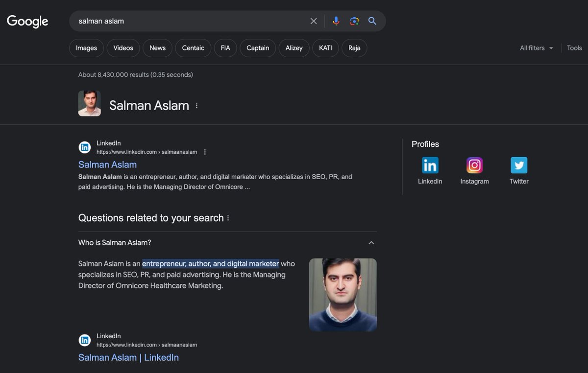Image resolution: width=588 pixels, height=373 pixels.
Task: Click the Twitter label under Profiles
Action: [x=519, y=181]
